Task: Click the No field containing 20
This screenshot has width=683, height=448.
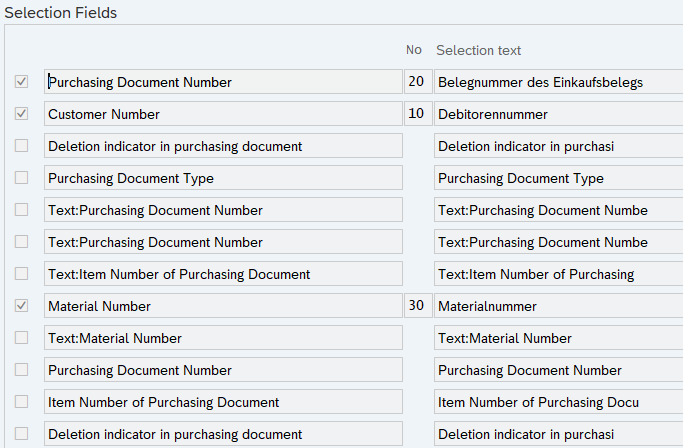Action: (x=416, y=82)
